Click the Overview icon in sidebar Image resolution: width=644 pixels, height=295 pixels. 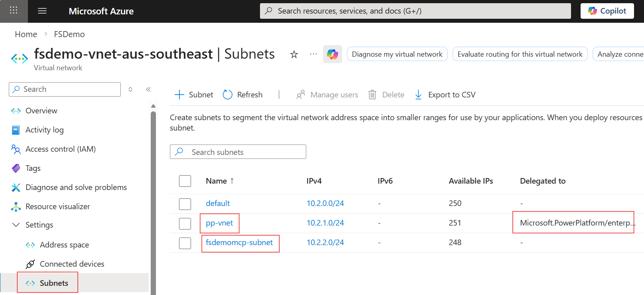16,111
